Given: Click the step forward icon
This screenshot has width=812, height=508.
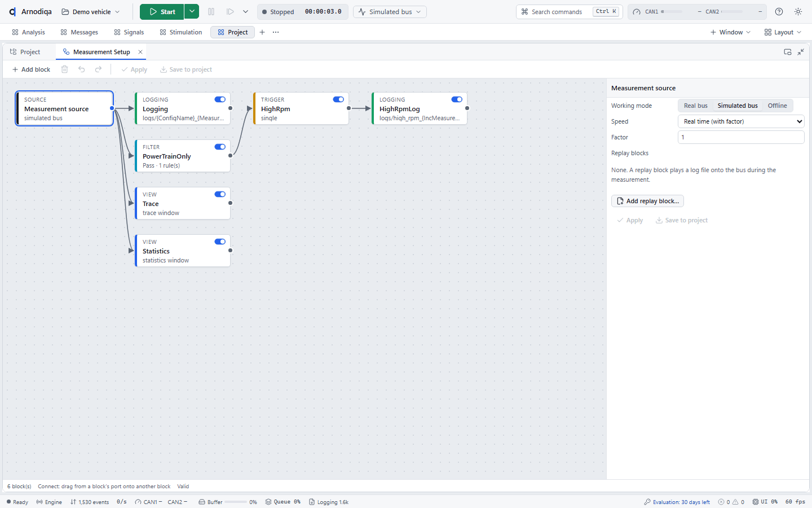Looking at the screenshot, I should (230, 12).
